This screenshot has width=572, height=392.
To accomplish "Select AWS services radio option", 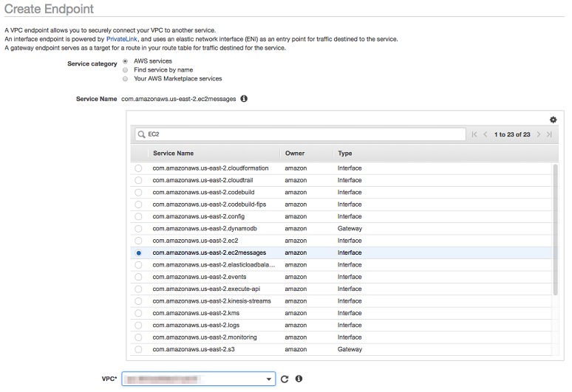I will click(x=125, y=61).
